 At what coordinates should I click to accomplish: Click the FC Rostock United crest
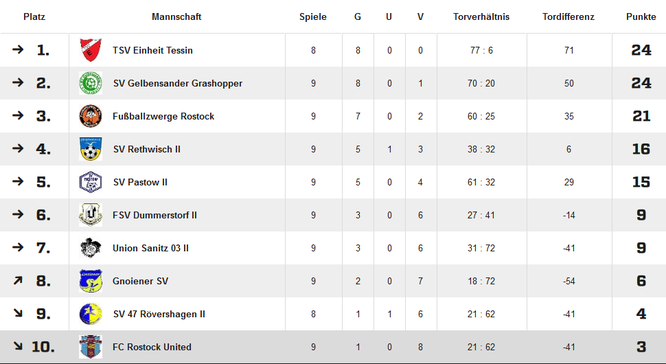point(90,347)
